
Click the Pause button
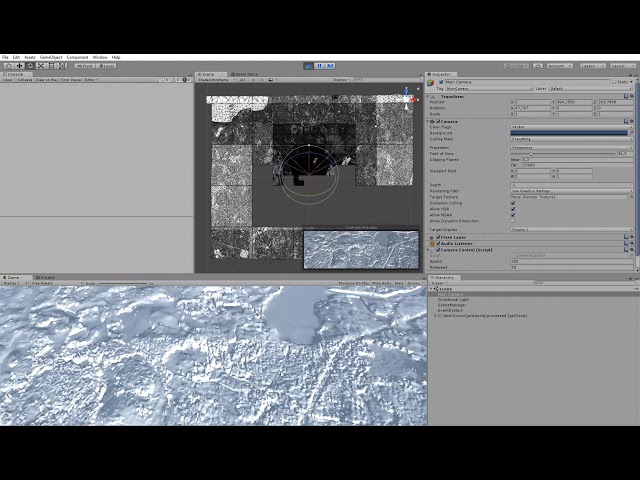[x=320, y=66]
